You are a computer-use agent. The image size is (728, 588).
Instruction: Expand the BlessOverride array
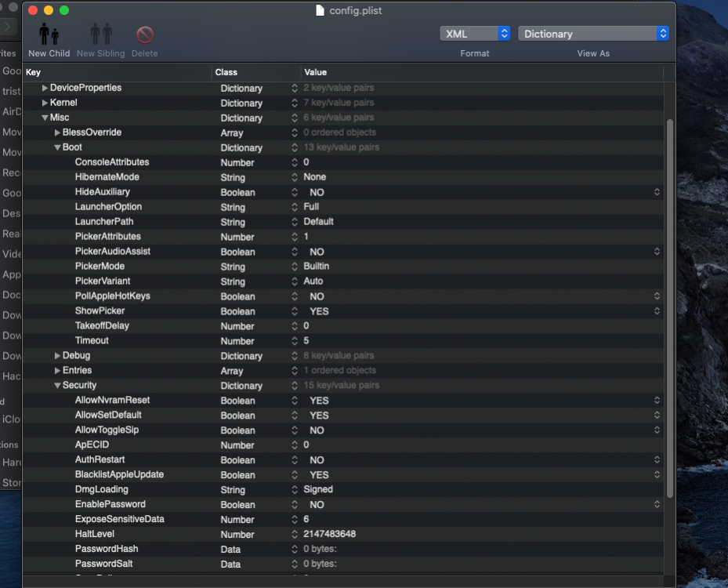[57, 132]
